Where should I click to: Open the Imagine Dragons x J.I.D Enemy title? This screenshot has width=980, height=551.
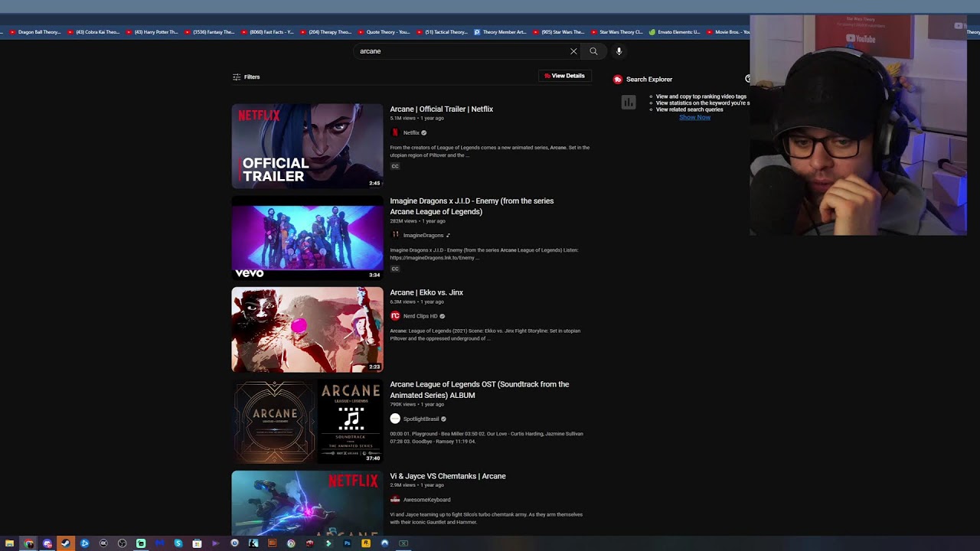click(472, 206)
